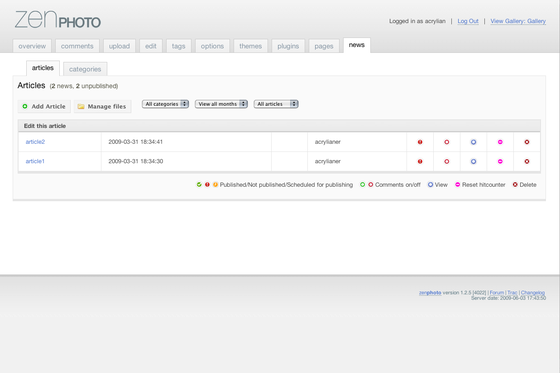Click author acrylianer in article2 row
560x373 pixels.
[x=328, y=142]
